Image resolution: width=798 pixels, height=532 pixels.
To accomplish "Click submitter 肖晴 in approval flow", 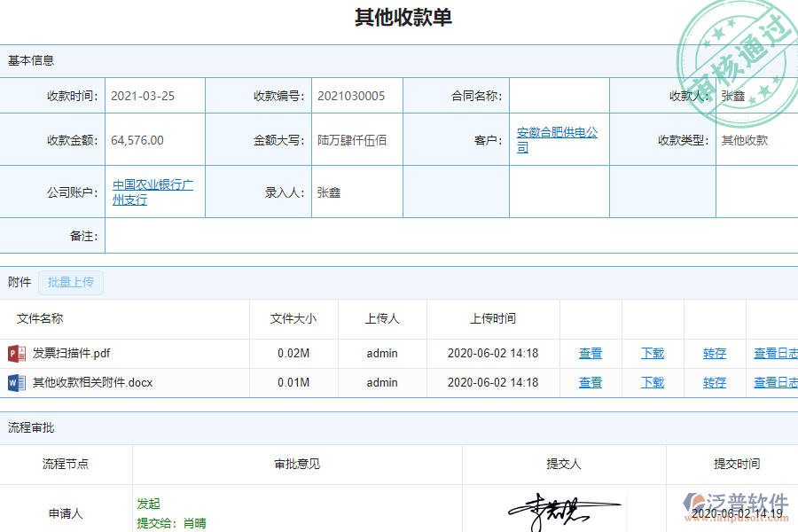I will coord(195,522).
